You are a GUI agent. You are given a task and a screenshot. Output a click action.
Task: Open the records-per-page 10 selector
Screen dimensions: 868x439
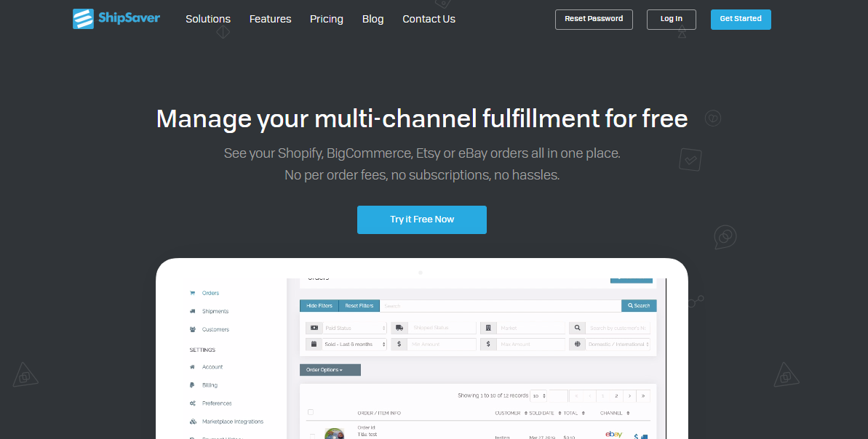(x=538, y=396)
